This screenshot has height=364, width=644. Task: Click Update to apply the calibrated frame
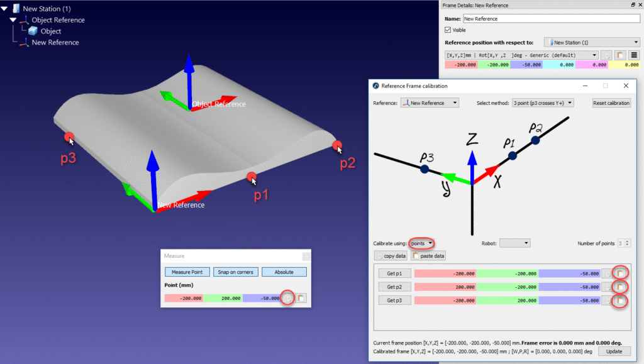coord(614,351)
